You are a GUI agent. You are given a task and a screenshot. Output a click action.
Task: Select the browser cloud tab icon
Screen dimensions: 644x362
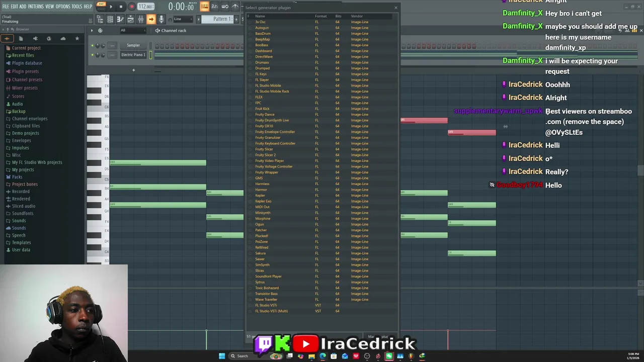63,38
